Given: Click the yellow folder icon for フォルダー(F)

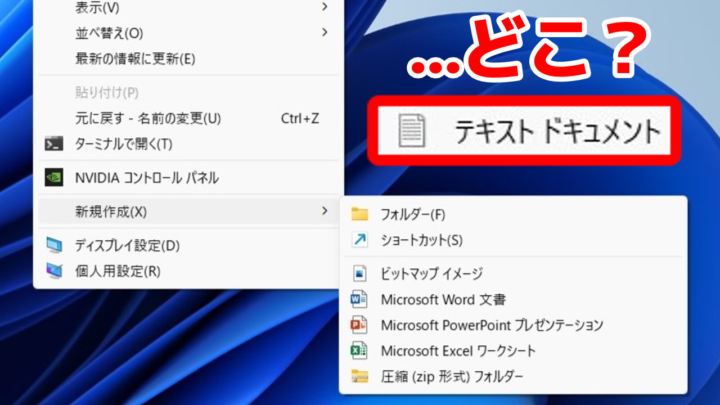Looking at the screenshot, I should pyautogui.click(x=360, y=214).
